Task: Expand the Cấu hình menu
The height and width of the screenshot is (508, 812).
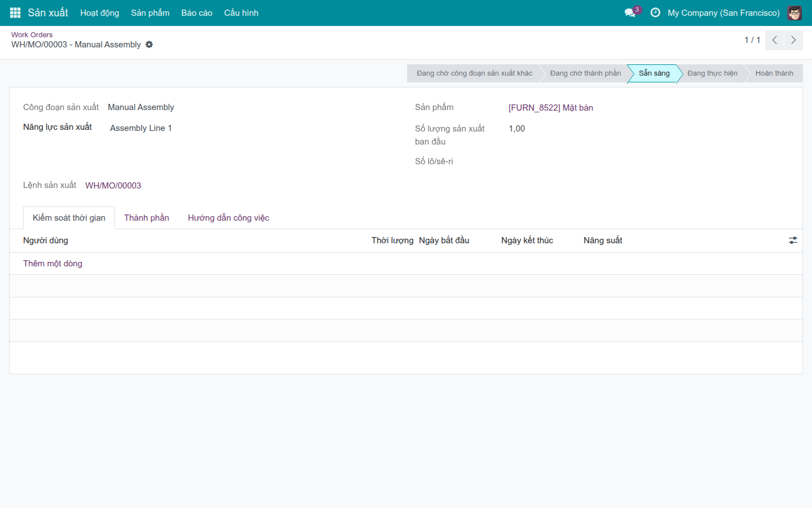Action: coord(241,13)
